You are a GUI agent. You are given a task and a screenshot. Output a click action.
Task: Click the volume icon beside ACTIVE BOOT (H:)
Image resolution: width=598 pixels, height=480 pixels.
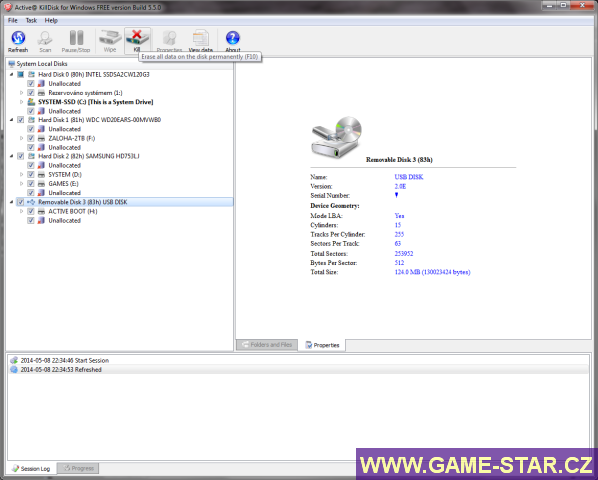tap(42, 211)
